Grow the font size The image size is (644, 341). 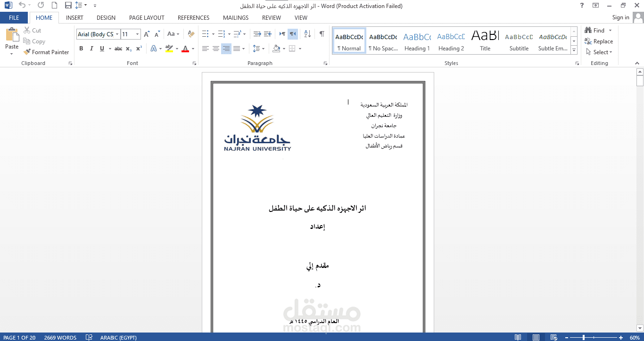coord(147,34)
